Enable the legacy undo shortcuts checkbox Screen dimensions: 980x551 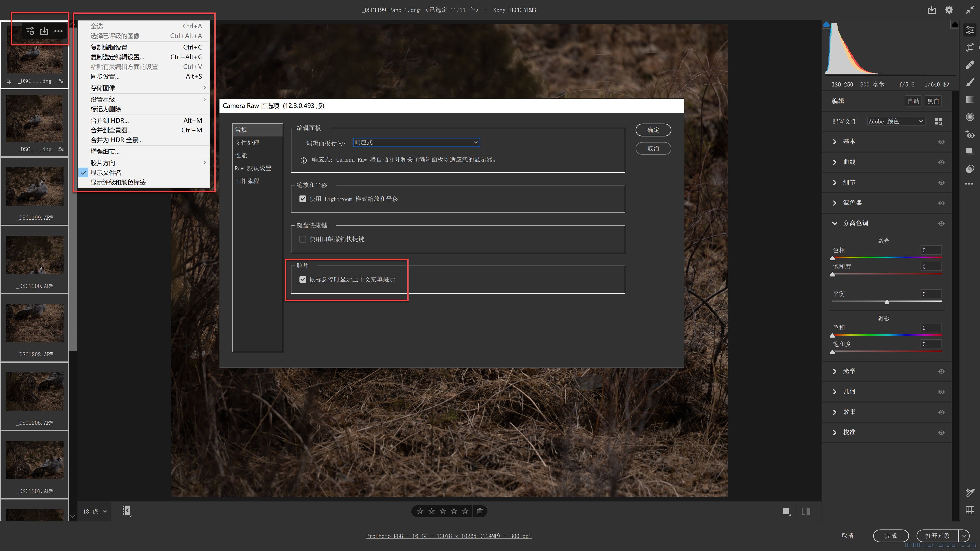[303, 239]
